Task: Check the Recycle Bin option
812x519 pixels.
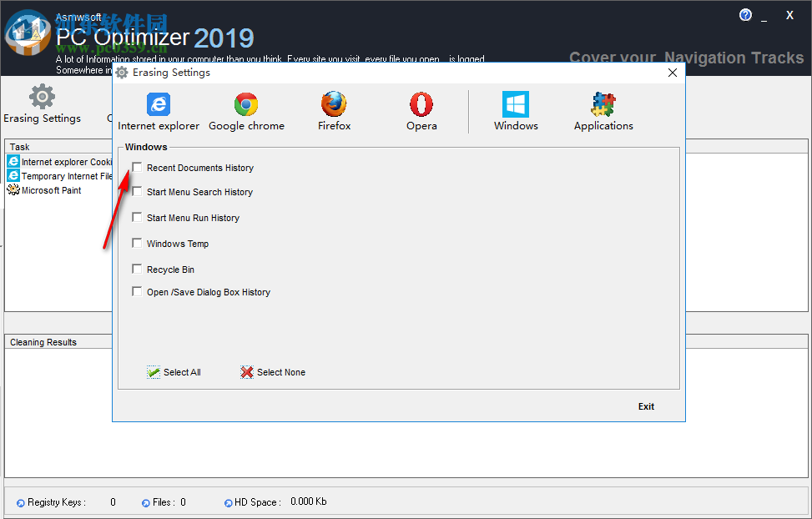Action: 137,269
